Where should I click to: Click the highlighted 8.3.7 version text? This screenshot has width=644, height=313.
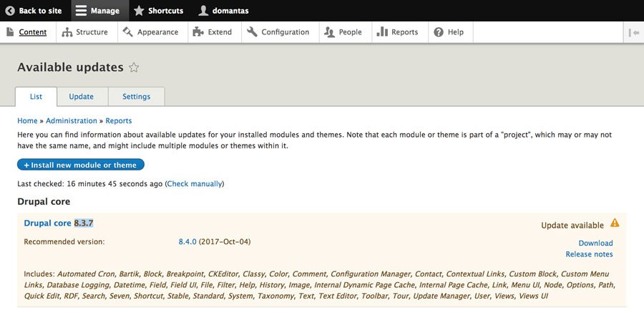point(84,223)
